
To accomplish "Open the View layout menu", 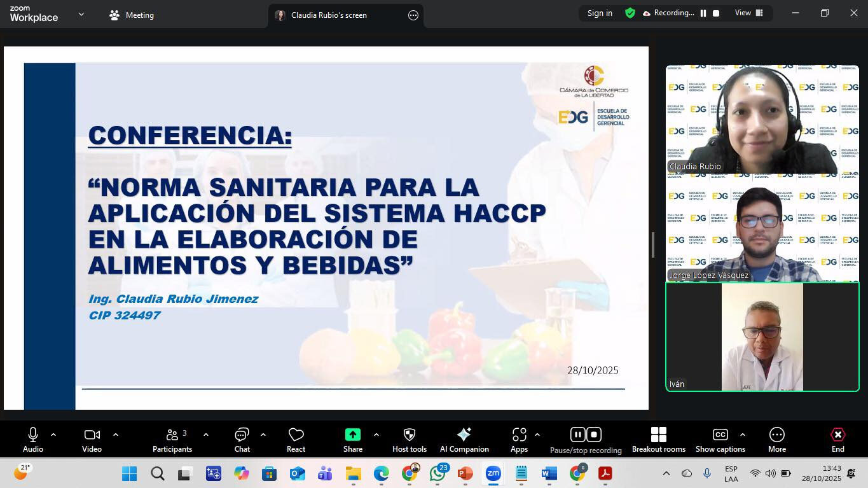I will pos(749,13).
